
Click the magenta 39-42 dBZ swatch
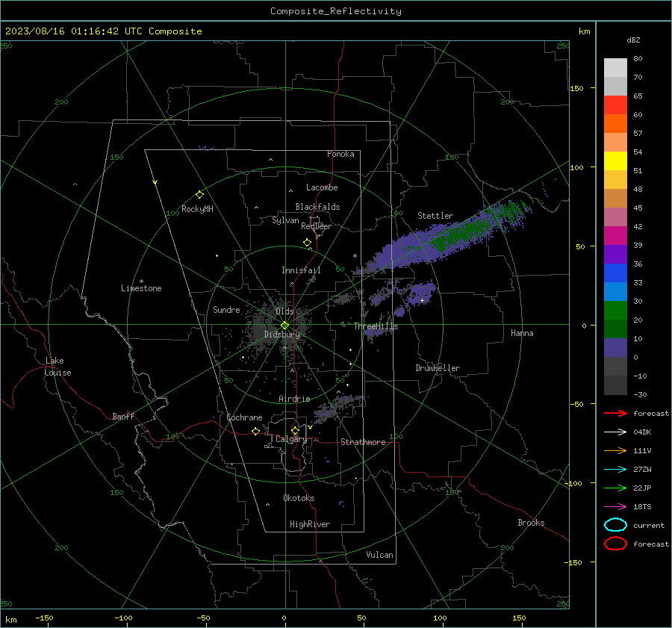(615, 236)
